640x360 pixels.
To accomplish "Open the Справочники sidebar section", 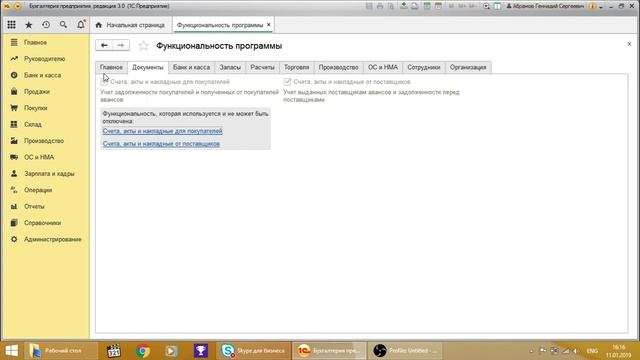I will coord(45,223).
